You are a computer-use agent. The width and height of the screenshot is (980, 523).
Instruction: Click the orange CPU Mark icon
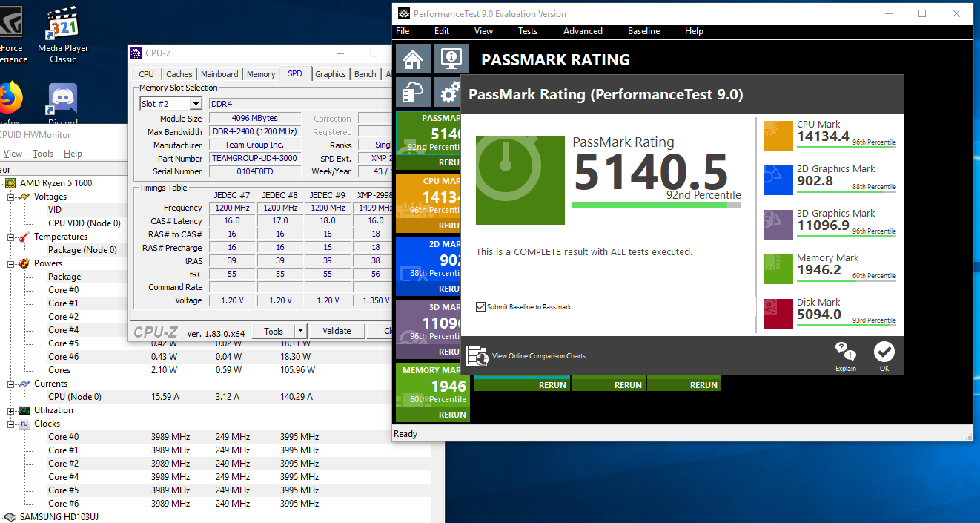coord(778,136)
